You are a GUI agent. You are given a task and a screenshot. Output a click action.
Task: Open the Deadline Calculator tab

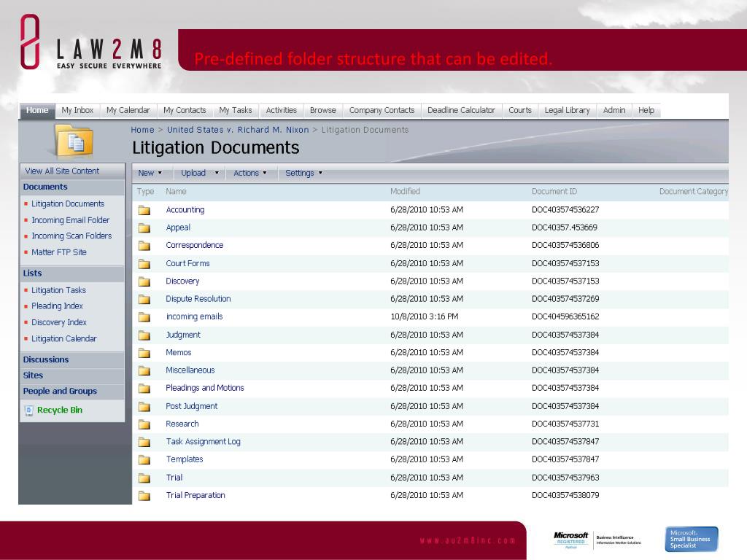461,111
